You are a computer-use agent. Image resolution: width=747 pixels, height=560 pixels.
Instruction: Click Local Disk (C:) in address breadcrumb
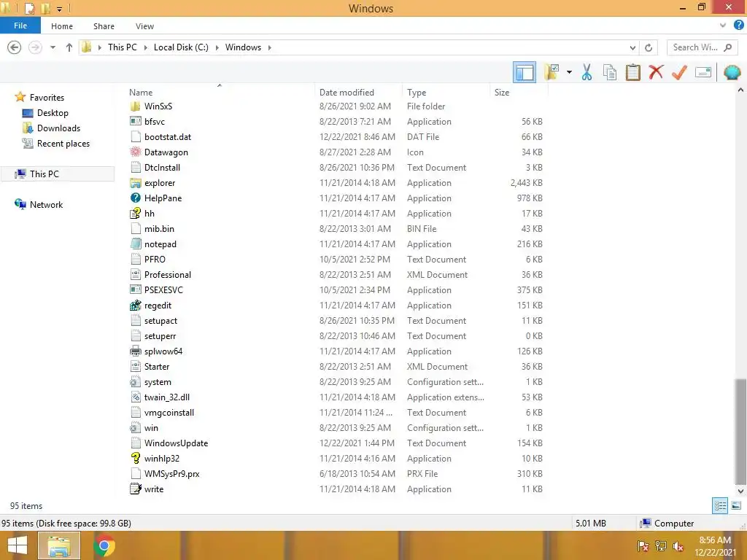click(x=181, y=47)
